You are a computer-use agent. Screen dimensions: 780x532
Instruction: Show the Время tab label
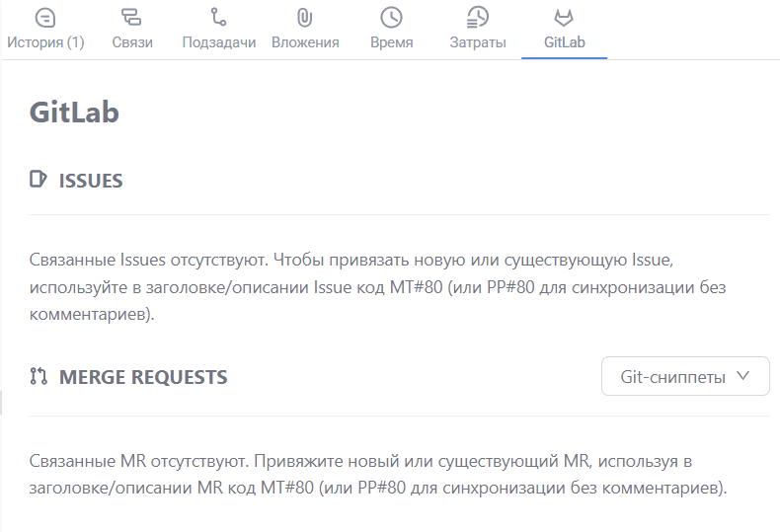[392, 42]
